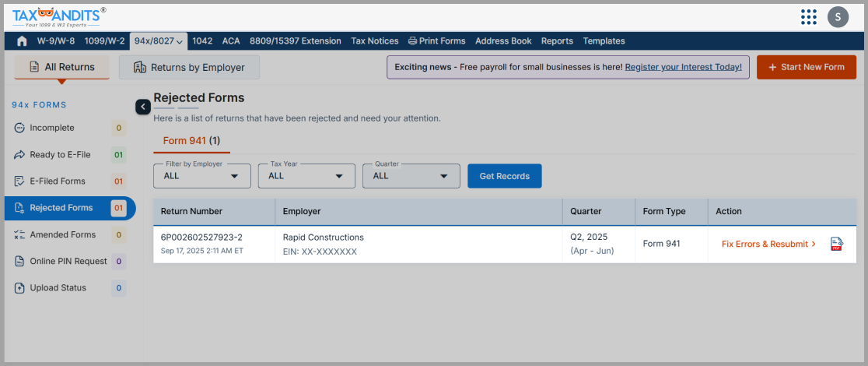Click the Rejected Forms 01 count badge
The image size is (868, 366).
[x=118, y=209]
